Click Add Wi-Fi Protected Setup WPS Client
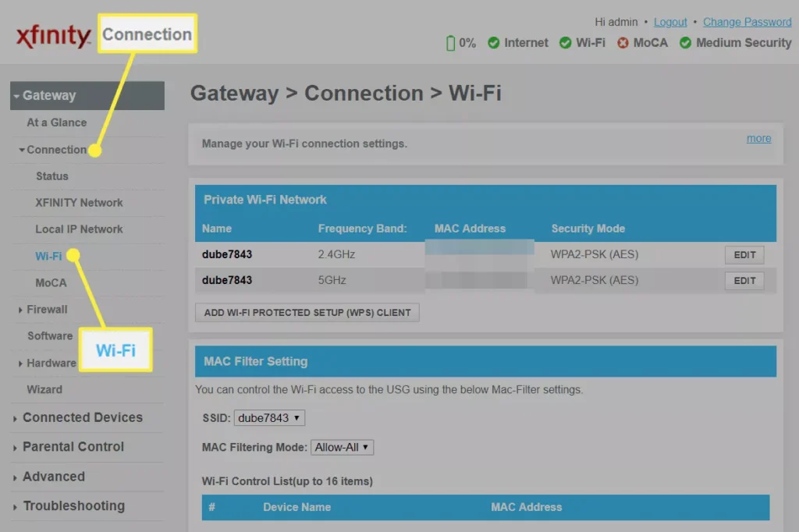 point(307,312)
